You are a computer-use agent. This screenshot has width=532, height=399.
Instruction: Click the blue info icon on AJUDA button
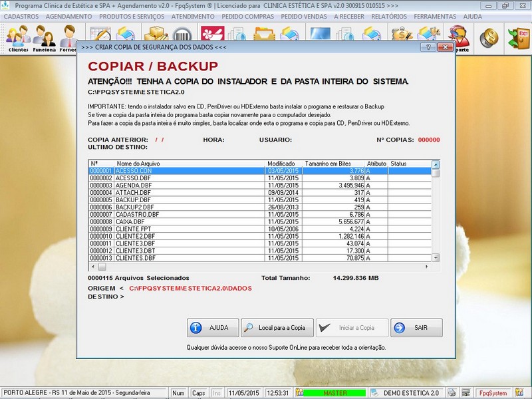pos(196,328)
